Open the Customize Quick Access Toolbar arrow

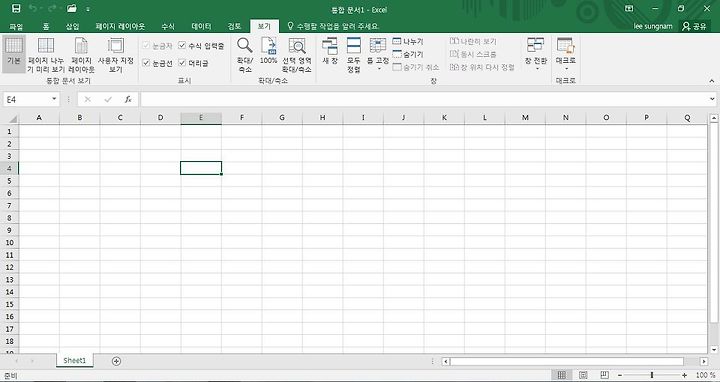point(88,9)
